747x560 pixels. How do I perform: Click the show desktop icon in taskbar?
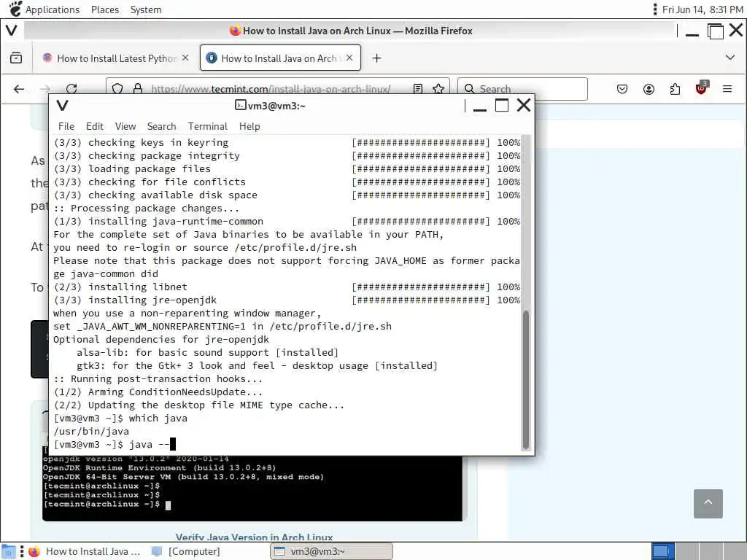click(x=9, y=551)
